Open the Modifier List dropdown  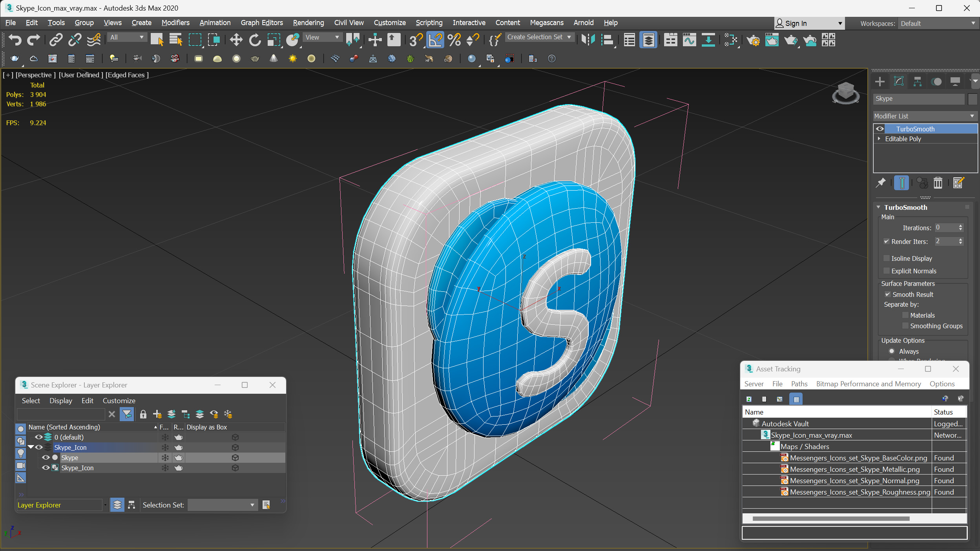[925, 116]
